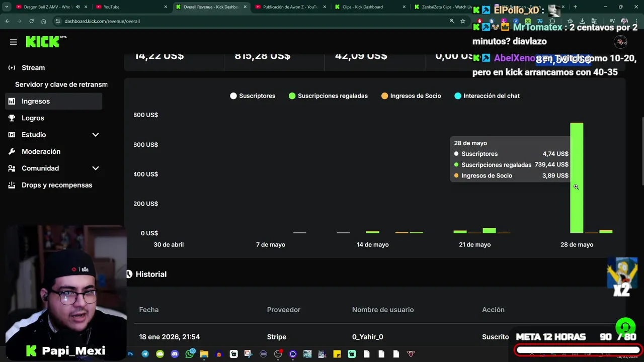Click the Moderación gavel icon
The image size is (644, 362).
pyautogui.click(x=12, y=151)
